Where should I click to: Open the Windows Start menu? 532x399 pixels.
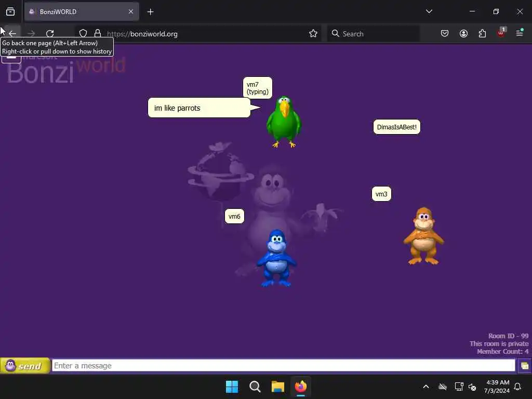tap(232, 387)
